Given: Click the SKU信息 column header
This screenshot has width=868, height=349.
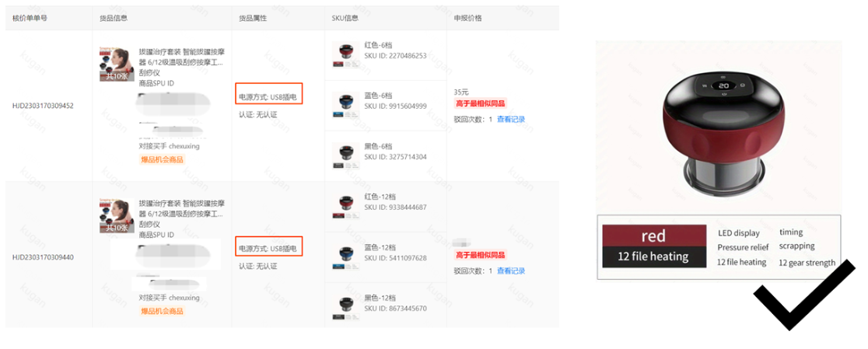Looking at the screenshot, I should 345,18.
